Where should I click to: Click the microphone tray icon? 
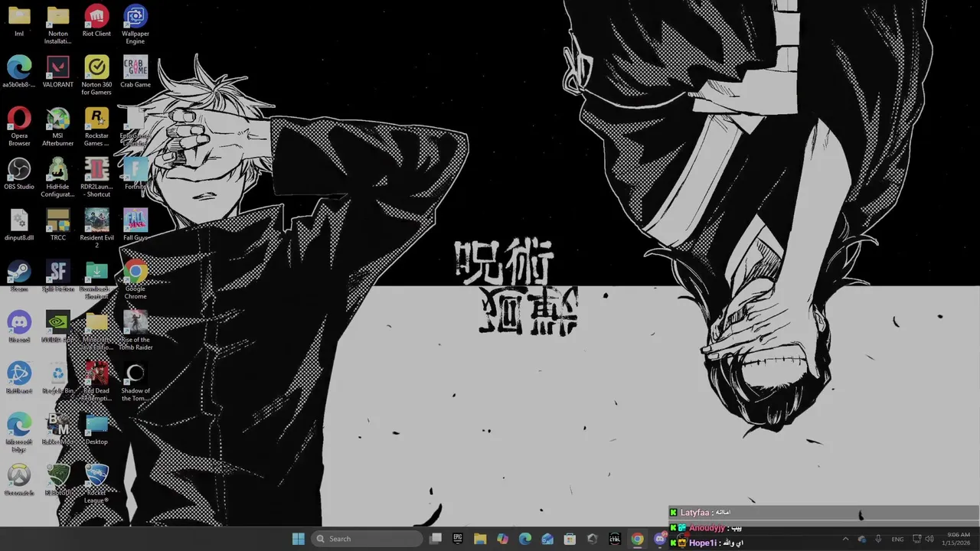pos(878,539)
